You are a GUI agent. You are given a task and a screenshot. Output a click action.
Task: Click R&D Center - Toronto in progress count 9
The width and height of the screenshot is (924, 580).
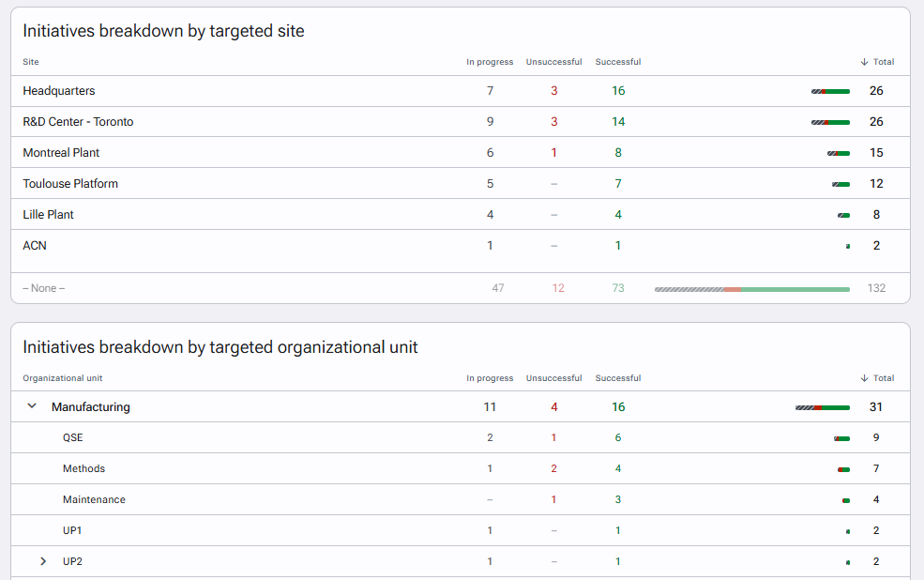click(x=491, y=121)
